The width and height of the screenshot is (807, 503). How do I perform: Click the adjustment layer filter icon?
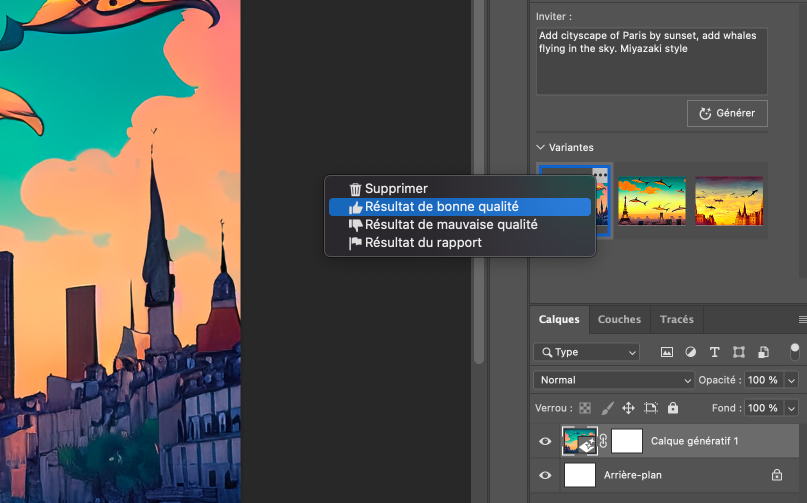691,352
